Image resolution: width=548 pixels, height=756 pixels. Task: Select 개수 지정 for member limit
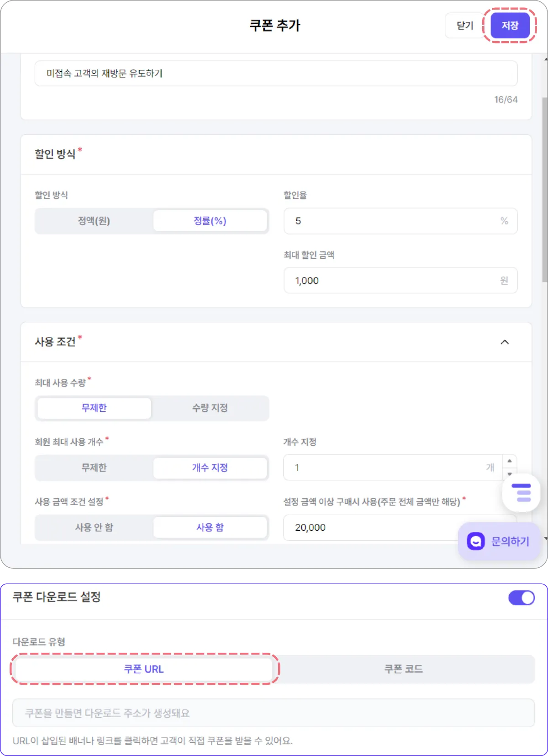coord(210,468)
